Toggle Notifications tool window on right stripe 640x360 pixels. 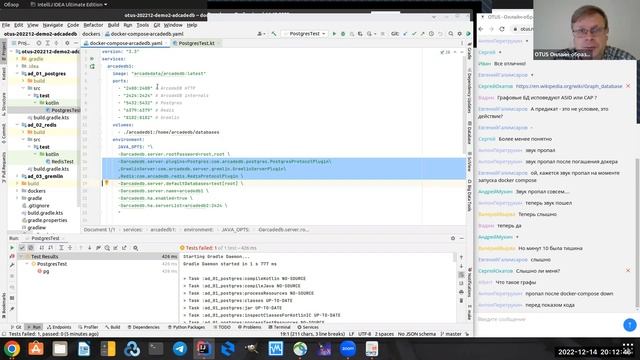click(469, 282)
